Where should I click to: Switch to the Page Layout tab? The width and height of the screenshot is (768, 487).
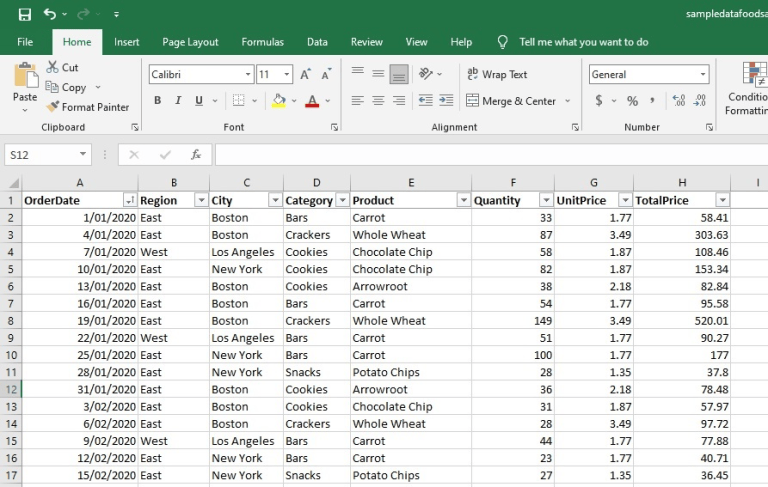click(x=190, y=42)
